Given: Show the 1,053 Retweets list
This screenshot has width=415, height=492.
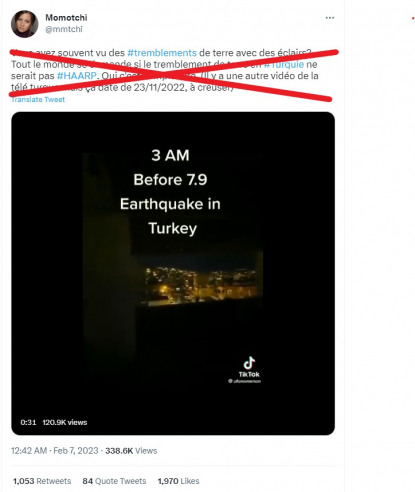Looking at the screenshot, I should pos(42,481).
